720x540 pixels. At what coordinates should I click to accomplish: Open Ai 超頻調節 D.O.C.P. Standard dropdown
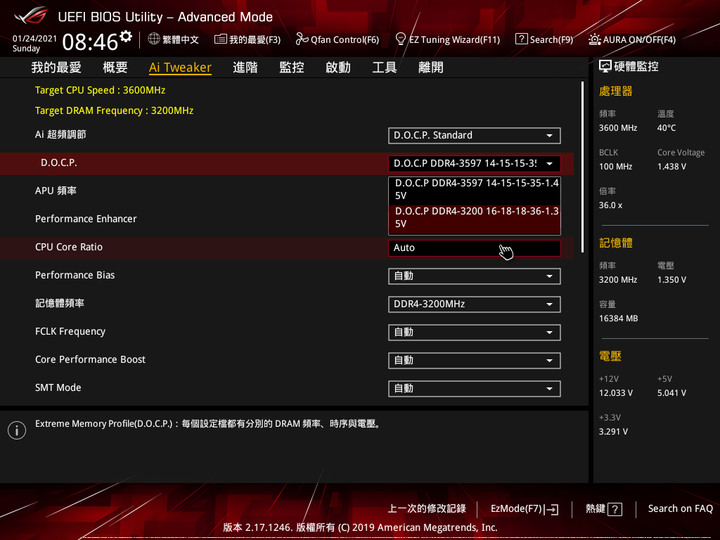474,135
